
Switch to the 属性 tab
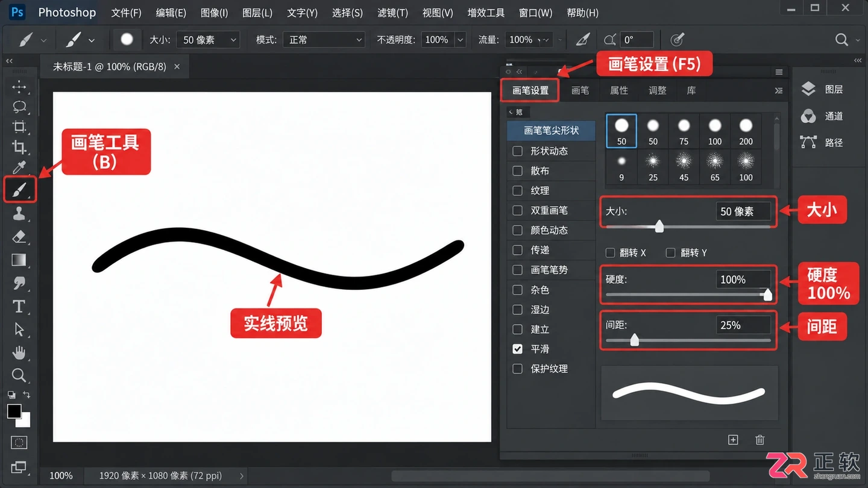click(619, 90)
